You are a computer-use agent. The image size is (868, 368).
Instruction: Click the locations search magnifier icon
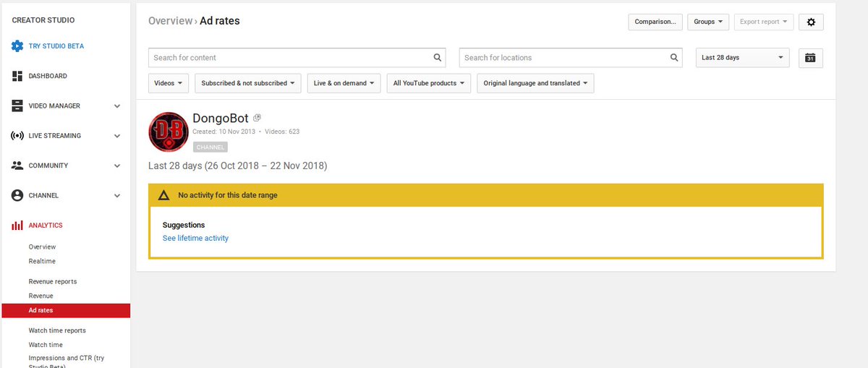[674, 58]
